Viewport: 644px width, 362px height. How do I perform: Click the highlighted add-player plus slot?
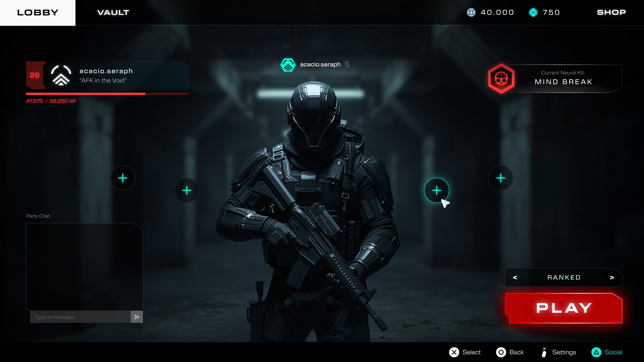(437, 190)
